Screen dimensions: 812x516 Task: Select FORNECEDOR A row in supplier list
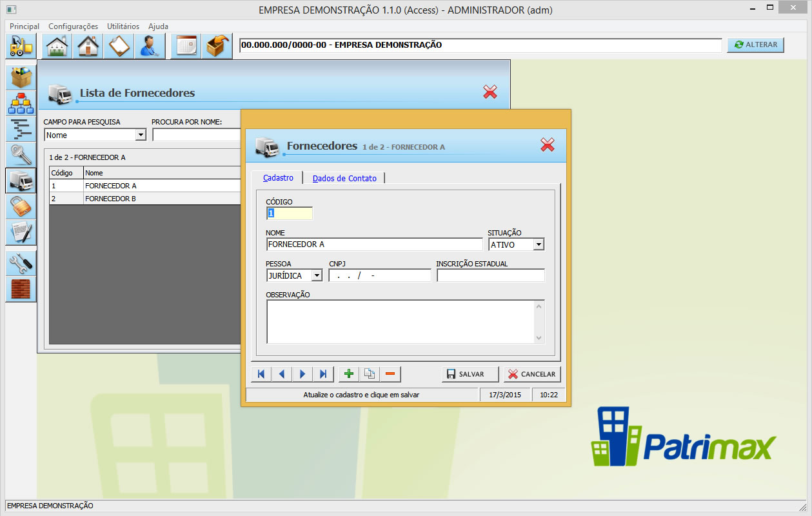coord(145,186)
